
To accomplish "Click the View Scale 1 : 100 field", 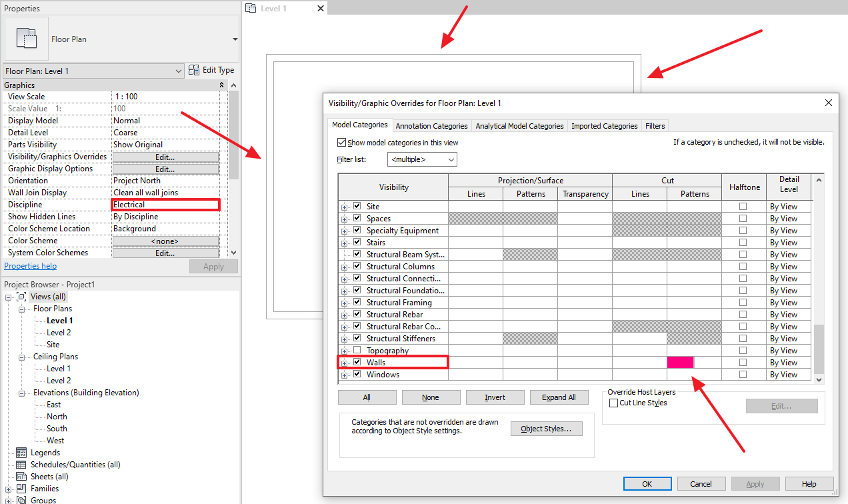I will 165,97.
